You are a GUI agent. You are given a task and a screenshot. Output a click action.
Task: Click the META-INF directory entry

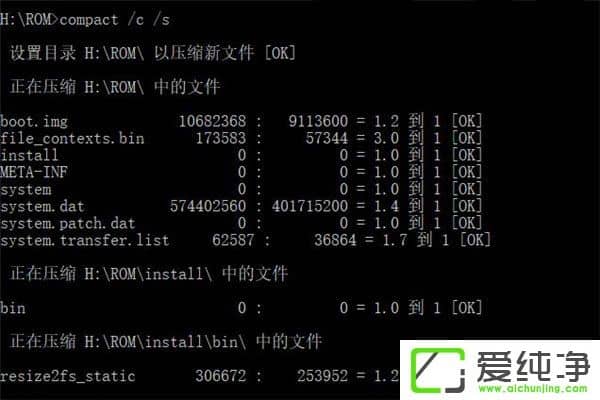coord(34,172)
